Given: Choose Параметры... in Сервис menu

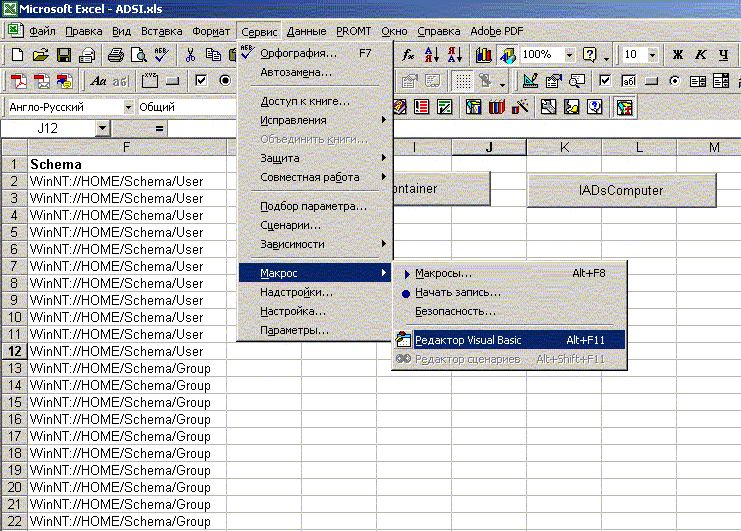Looking at the screenshot, I should tap(315, 330).
